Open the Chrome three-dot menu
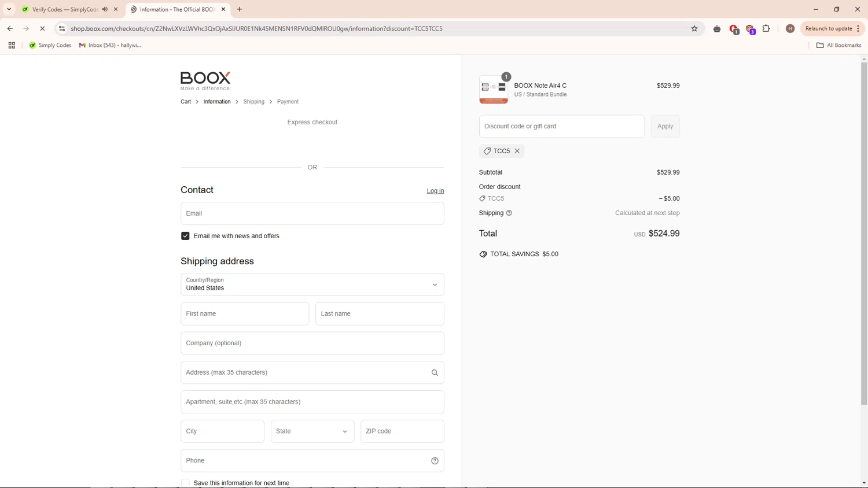This screenshot has height=488, width=868. [x=858, y=28]
